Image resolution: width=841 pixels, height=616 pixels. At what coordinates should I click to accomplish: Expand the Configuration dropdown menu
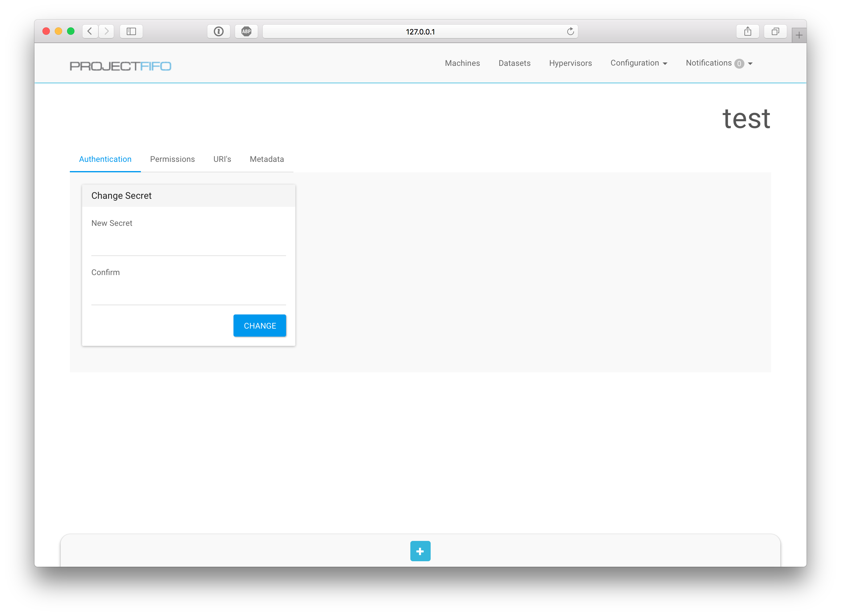639,63
